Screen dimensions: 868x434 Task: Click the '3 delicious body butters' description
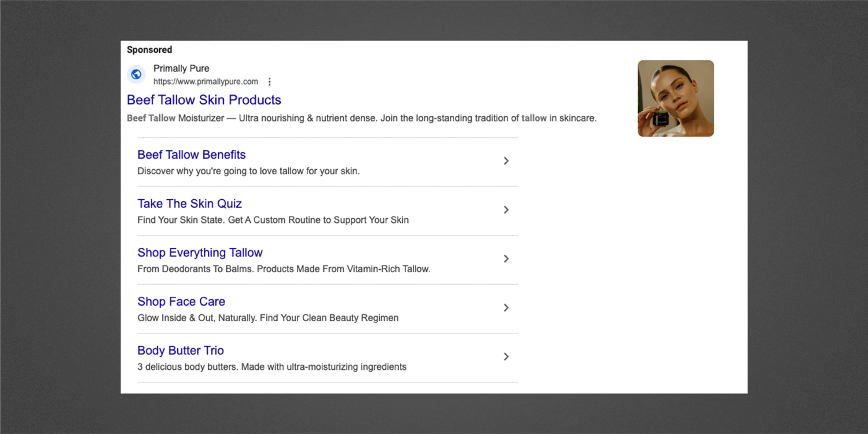click(271, 367)
